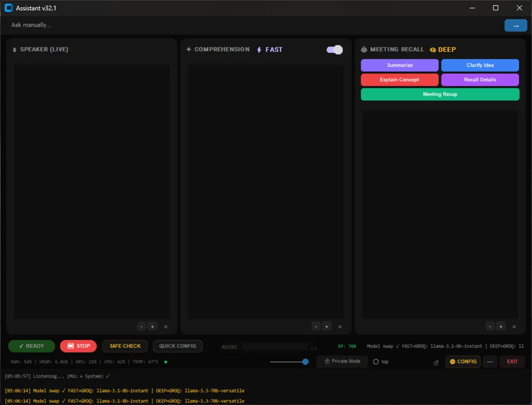Screen dimensions: 532x405
Task: Click the 'TEMP: 47°C' status text
Action: (x=145, y=362)
